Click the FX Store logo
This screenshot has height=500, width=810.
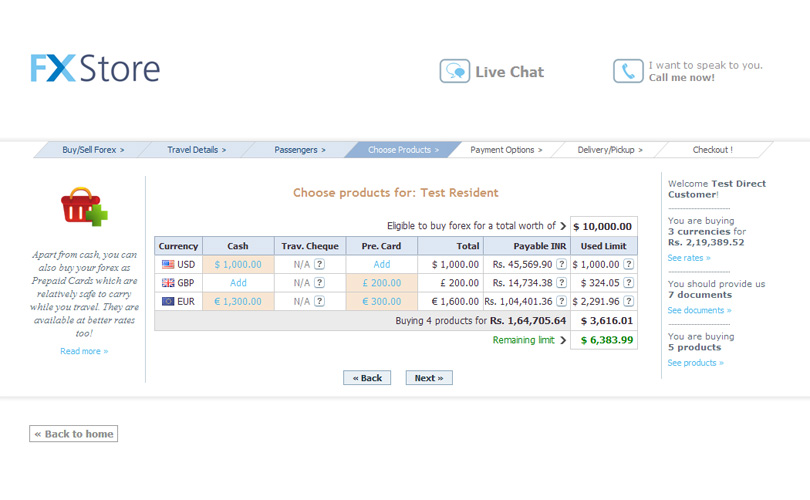click(95, 68)
